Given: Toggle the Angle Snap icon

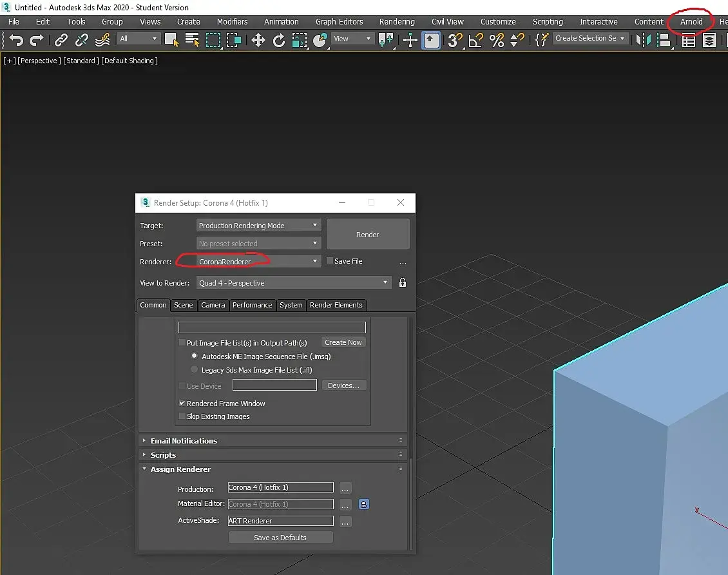Looking at the screenshot, I should [475, 40].
